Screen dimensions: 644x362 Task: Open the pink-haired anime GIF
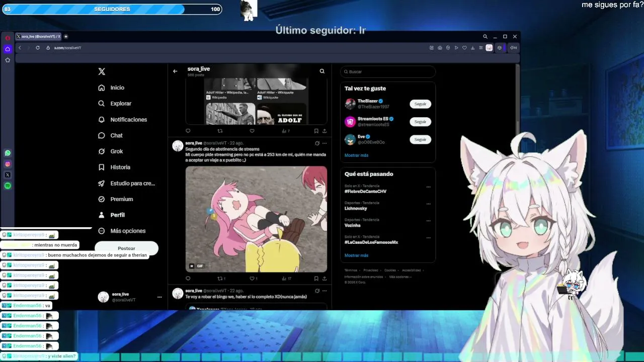coord(256,219)
